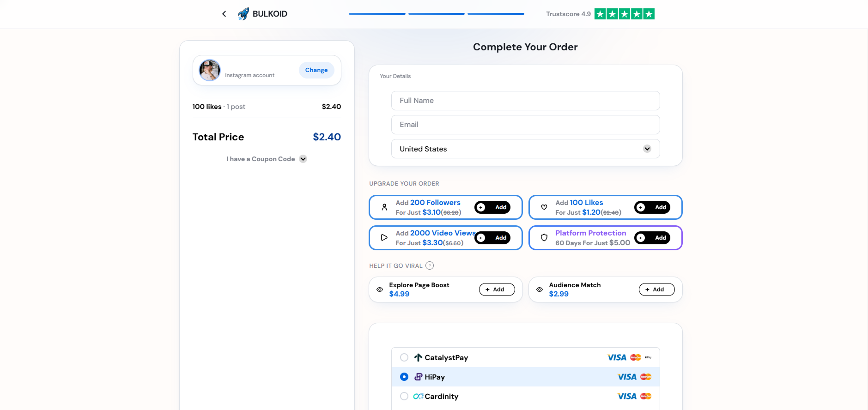Click the Visa logo in CatalystPay row
Viewport: 868px width, 410px height.
click(x=617, y=357)
